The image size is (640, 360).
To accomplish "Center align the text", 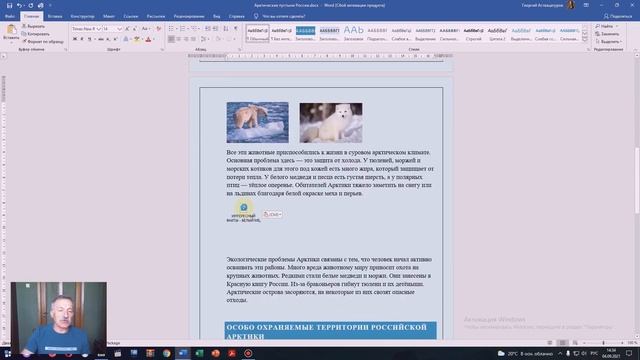I will tap(179, 39).
